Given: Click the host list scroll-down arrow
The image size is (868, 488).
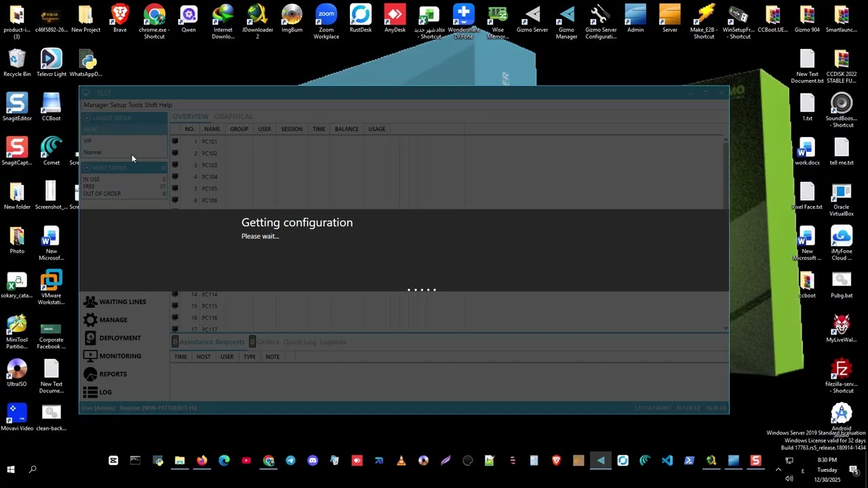Looking at the screenshot, I should (x=726, y=329).
